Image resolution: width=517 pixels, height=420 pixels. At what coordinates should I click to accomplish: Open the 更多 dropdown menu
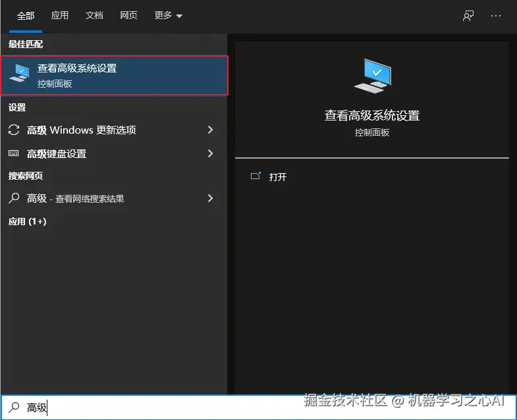coord(168,15)
